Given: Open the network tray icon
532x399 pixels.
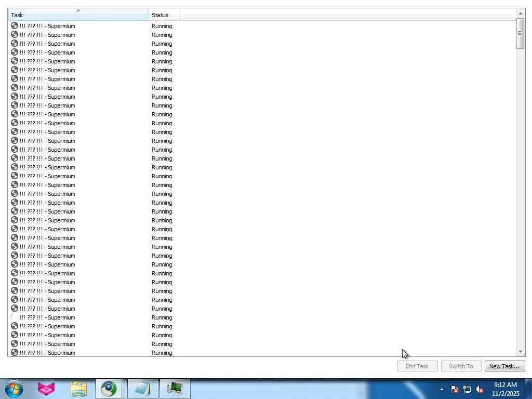Looking at the screenshot, I should (467, 389).
